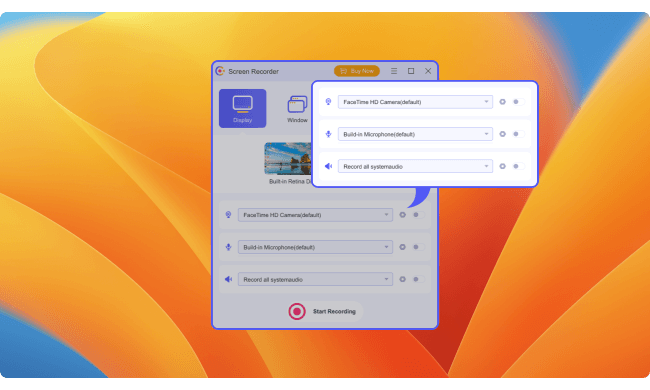The image size is (650, 390).
Task: Open camera settings gear in enlarged callout
Action: [502, 102]
